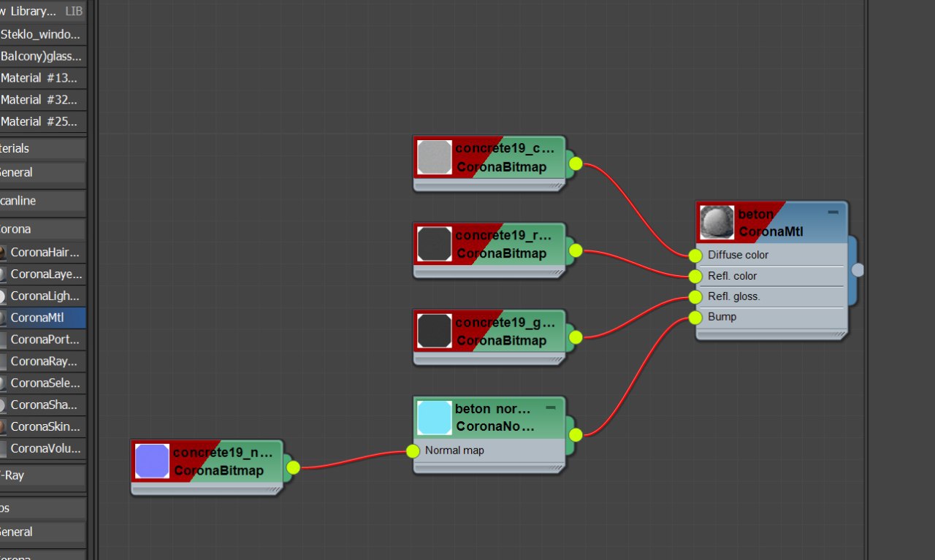Screen dimensions: 935x560
Task: Collapse the beton normal CoronaNormal node
Action: 551,407
